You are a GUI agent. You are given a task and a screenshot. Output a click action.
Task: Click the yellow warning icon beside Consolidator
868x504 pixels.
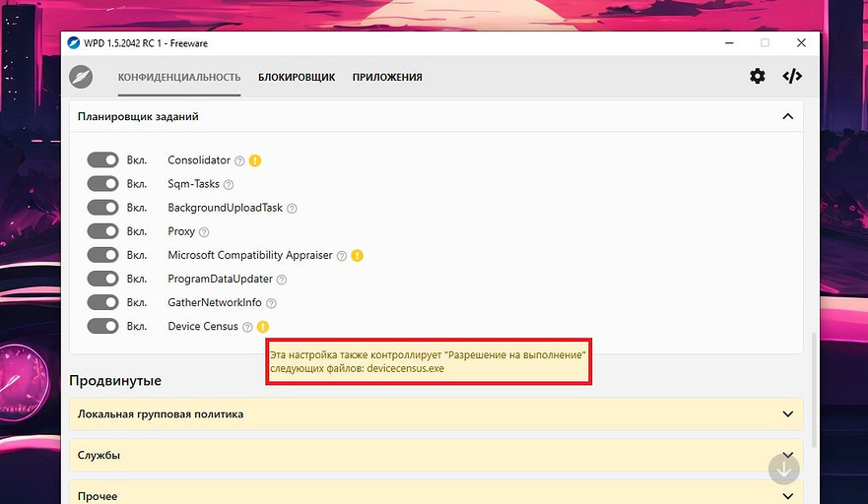254,160
